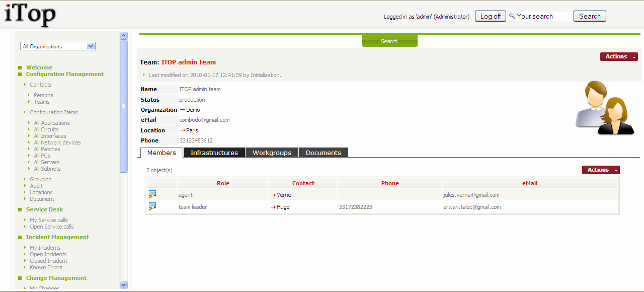Sort members by Phone column
Screen dimensions: 644x292
(x=390, y=183)
